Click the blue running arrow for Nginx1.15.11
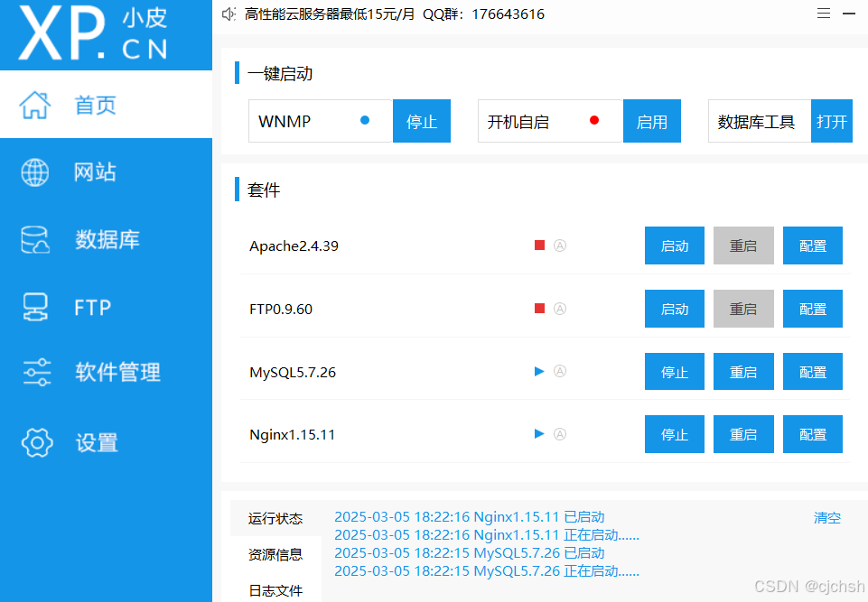 coord(540,434)
